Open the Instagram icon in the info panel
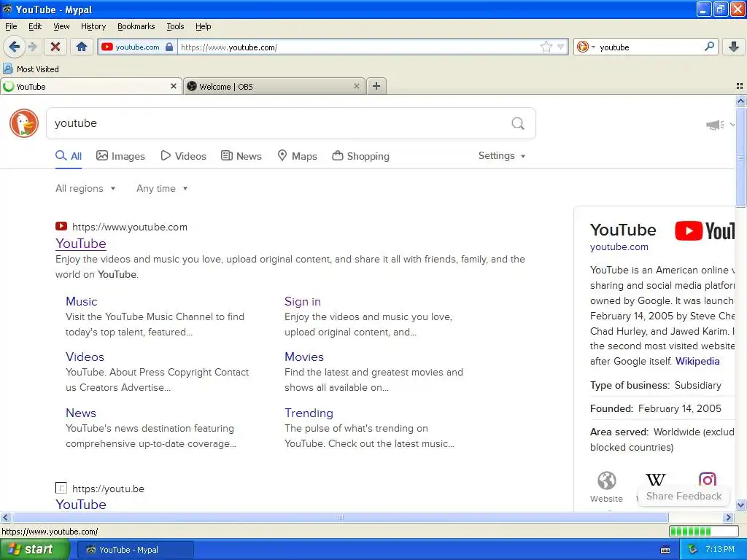This screenshot has height=560, width=747. click(x=707, y=479)
